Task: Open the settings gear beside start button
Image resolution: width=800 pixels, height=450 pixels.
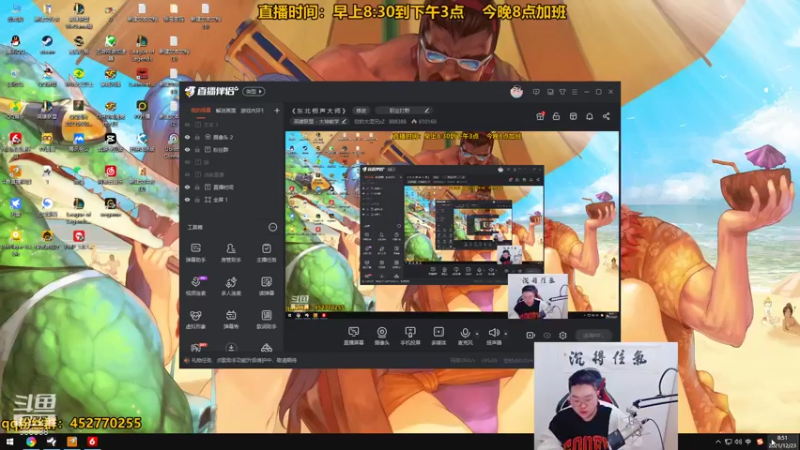Action: pyautogui.click(x=563, y=335)
